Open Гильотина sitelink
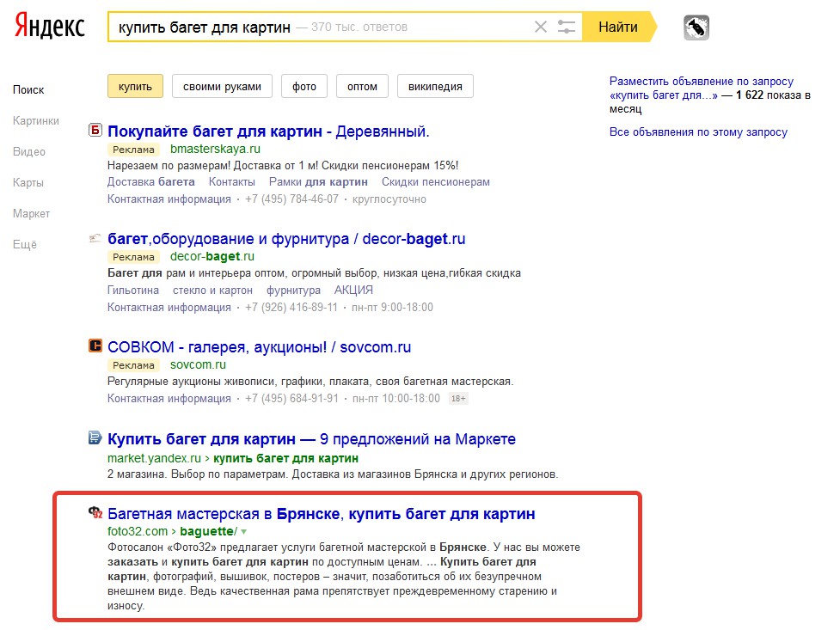Viewport: 840px width, 630px height. pyautogui.click(x=133, y=291)
